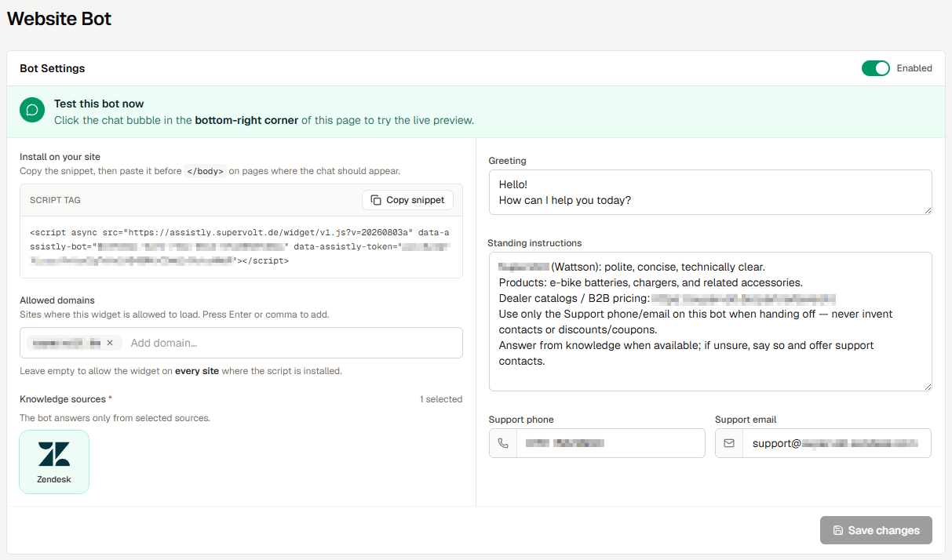Image resolution: width=952 pixels, height=560 pixels.
Task: Focus the Add domain input field
Action: pos(291,343)
